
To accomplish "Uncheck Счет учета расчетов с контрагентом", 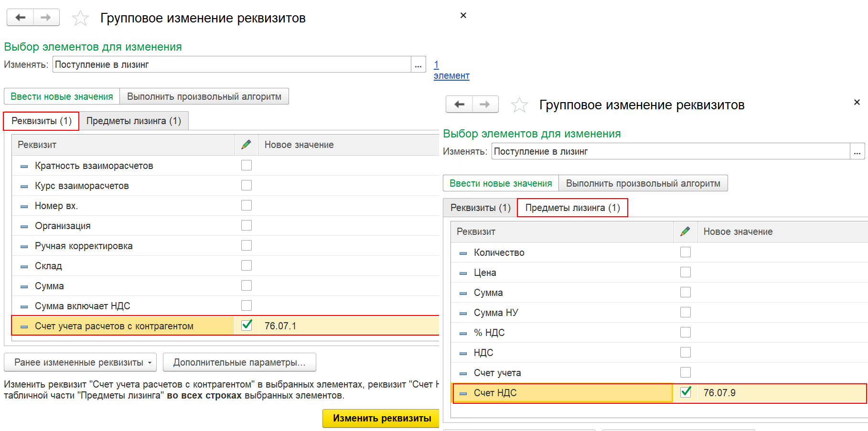I will pos(246,325).
